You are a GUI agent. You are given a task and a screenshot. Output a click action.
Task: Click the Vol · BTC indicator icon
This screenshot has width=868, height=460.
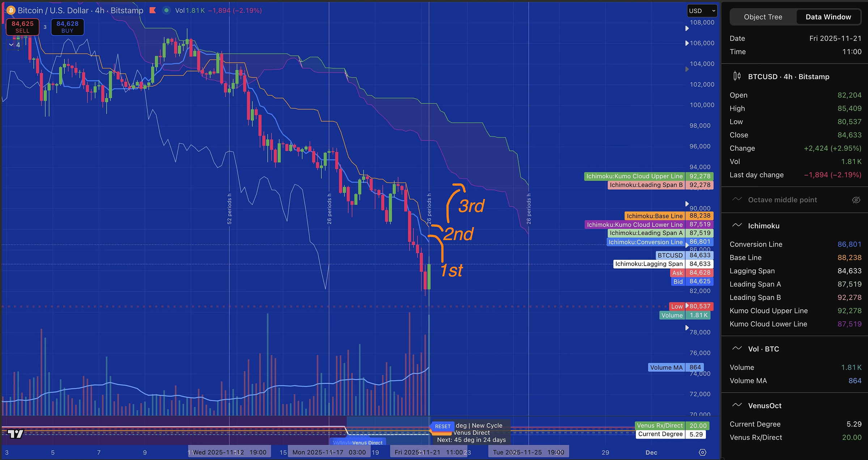tap(737, 348)
